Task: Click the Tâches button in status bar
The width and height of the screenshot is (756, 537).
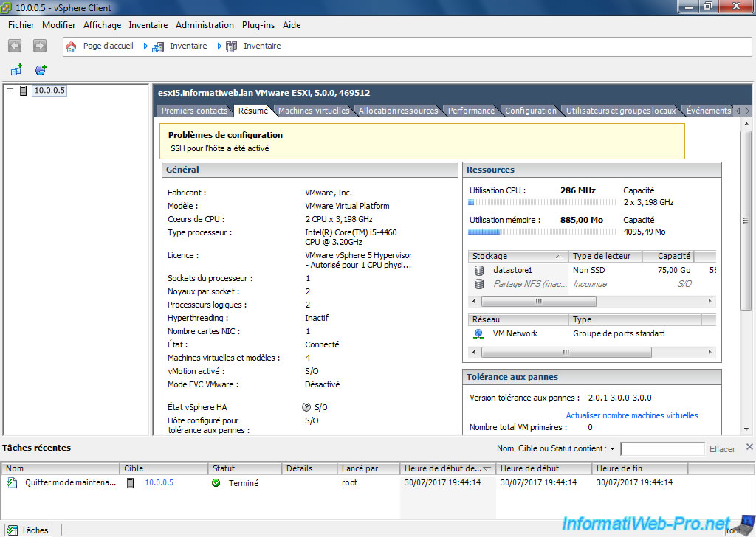Action: pyautogui.click(x=28, y=530)
